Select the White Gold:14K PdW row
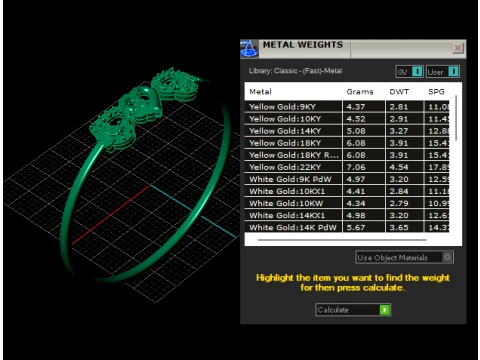Screen dimensions: 480x360 pyautogui.click(x=347, y=227)
